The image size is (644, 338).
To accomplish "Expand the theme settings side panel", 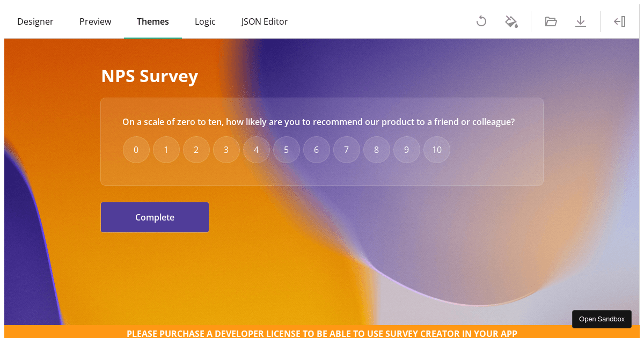I will coord(619,21).
